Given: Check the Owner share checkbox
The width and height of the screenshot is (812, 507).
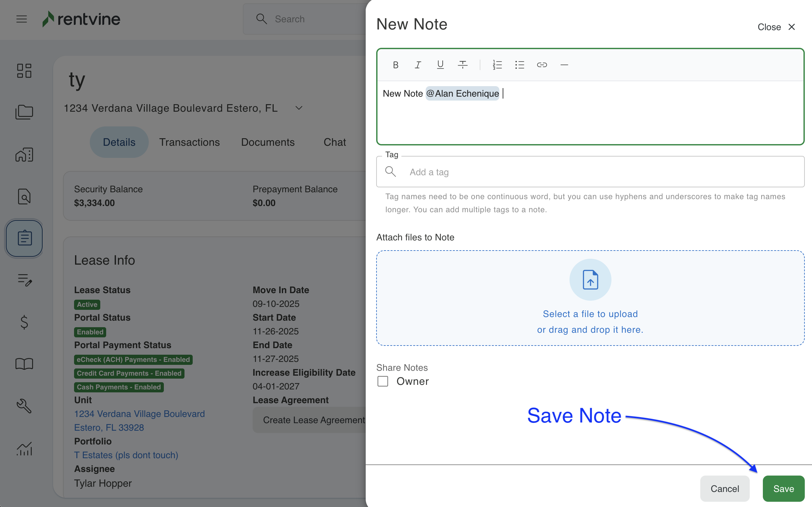Looking at the screenshot, I should coord(383,381).
